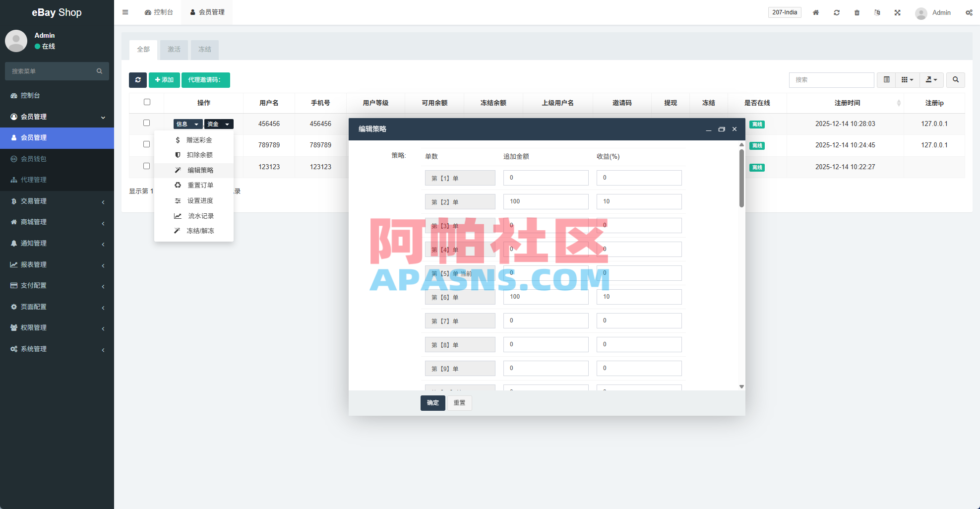Screen dimensions: 980x509
Task: Open the 资金 dropdown for user 456456
Action: coord(219,124)
